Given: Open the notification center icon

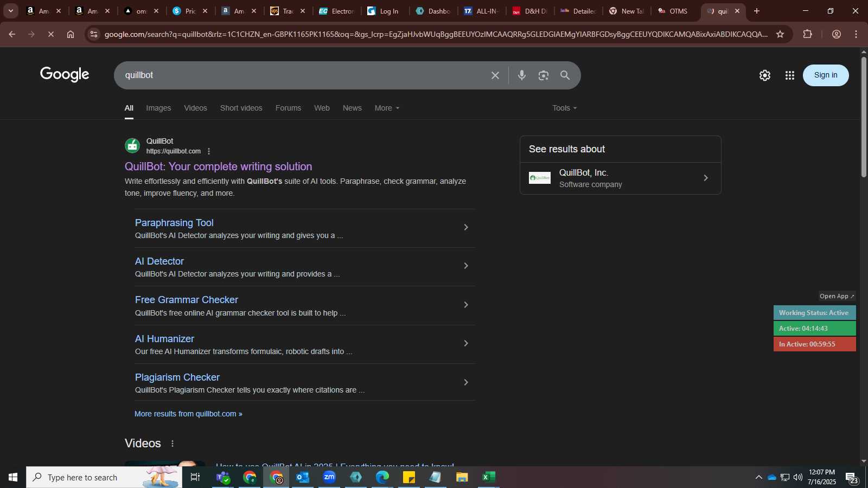Looking at the screenshot, I should pos(852,478).
